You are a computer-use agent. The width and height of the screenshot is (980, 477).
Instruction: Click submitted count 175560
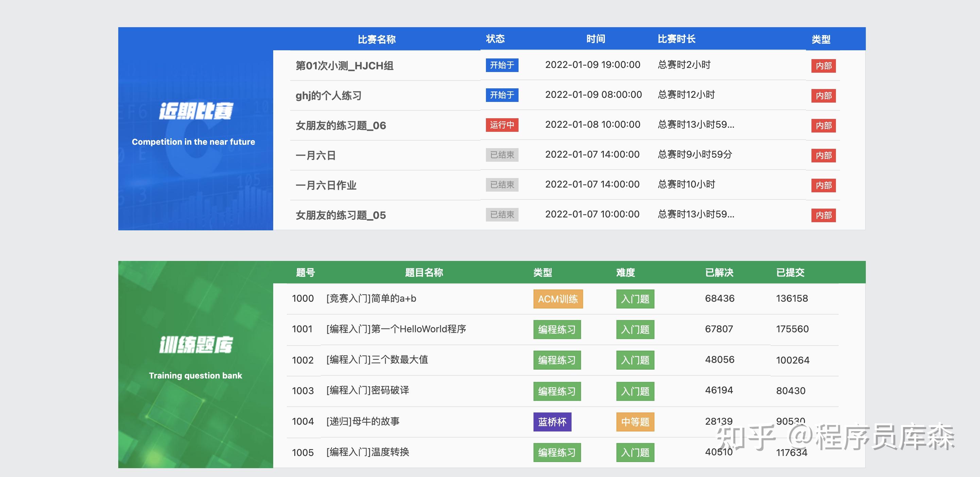point(792,329)
